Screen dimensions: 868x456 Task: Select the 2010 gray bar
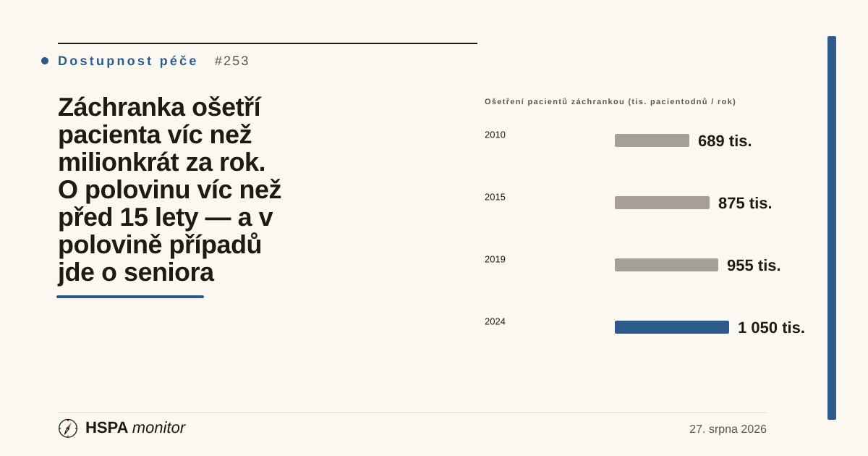tap(652, 140)
